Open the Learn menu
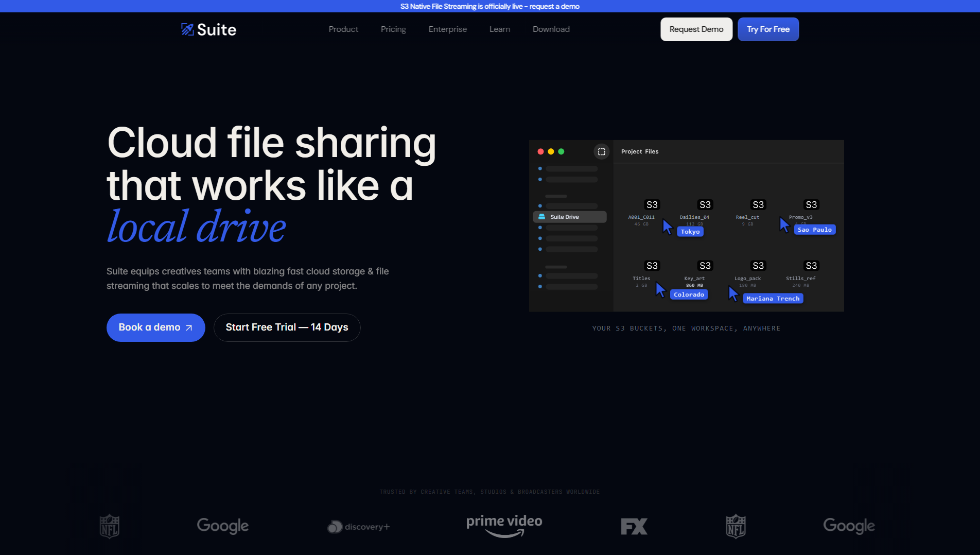Viewport: 980px width, 555px height. point(500,29)
